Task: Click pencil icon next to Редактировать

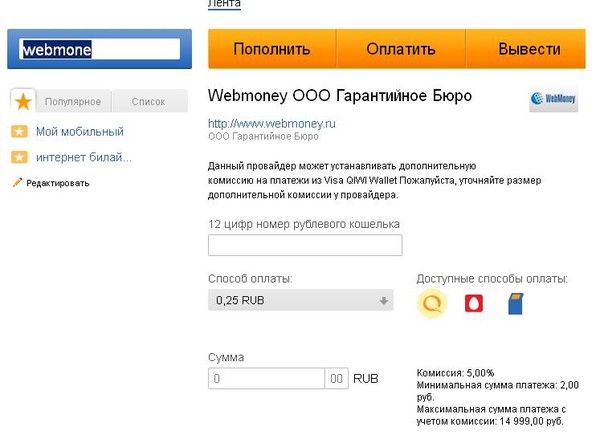Action: pos(17,182)
